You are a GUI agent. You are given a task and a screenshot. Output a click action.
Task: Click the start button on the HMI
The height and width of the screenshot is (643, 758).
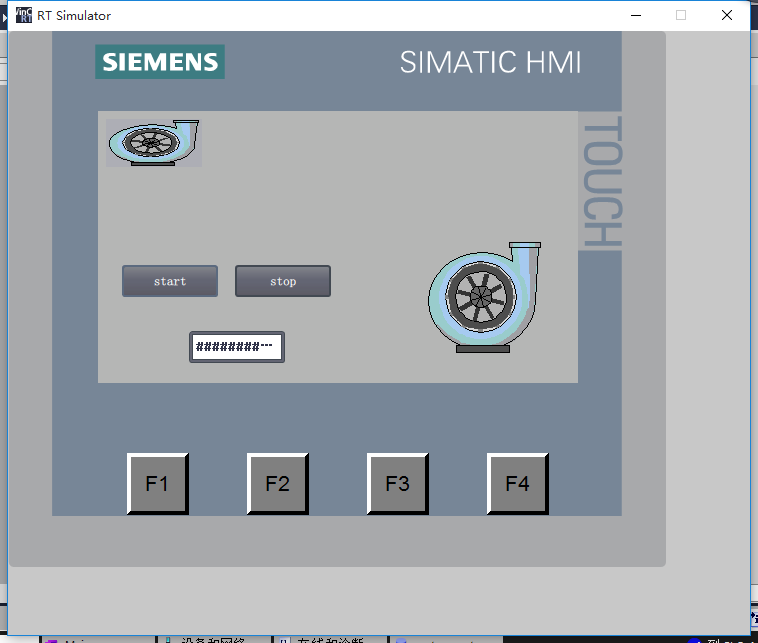170,281
